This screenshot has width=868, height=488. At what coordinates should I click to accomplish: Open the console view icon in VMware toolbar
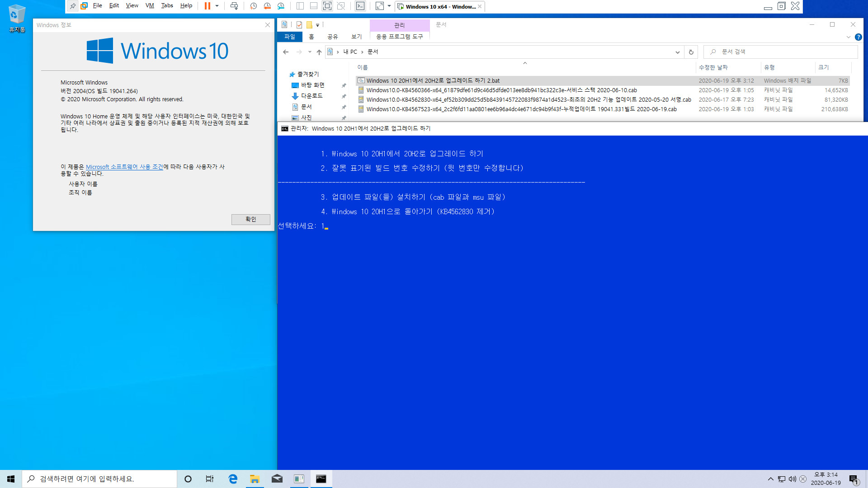pos(360,6)
